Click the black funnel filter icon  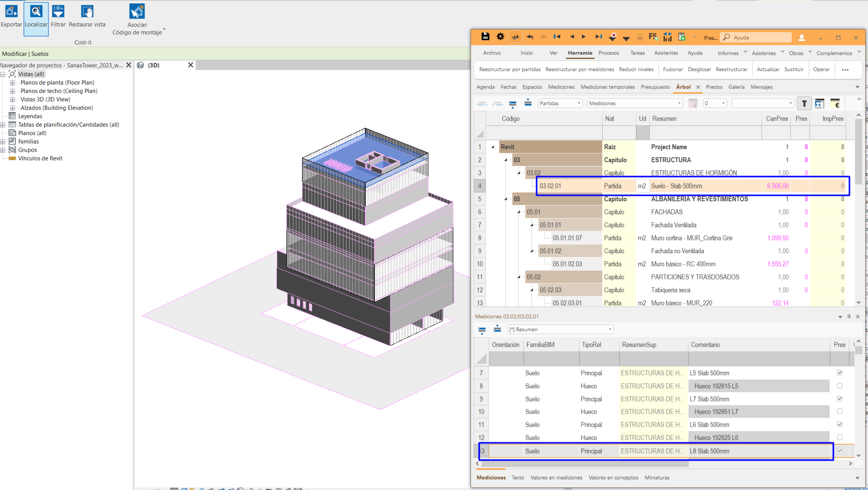(626, 38)
